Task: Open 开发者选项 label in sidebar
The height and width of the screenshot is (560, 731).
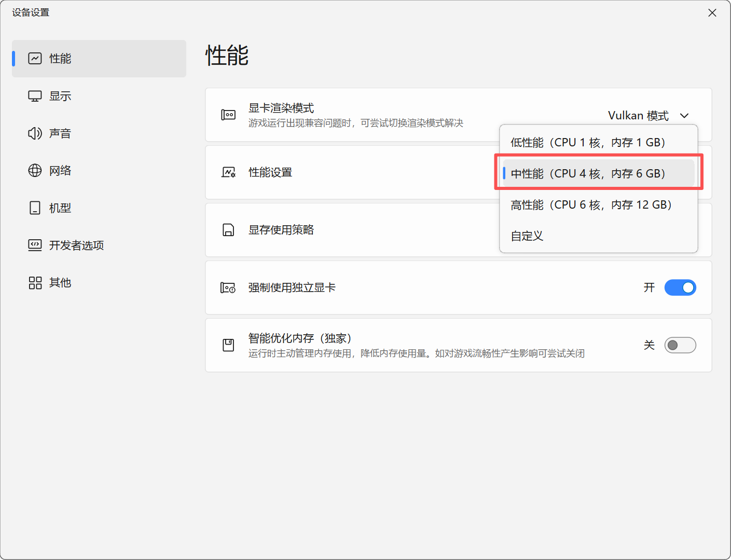Action: [77, 245]
